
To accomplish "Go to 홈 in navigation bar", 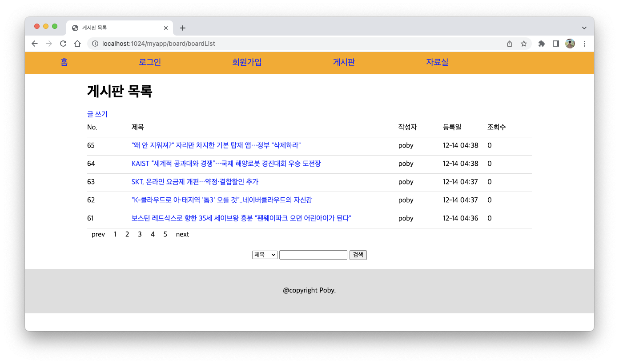I will (x=64, y=62).
